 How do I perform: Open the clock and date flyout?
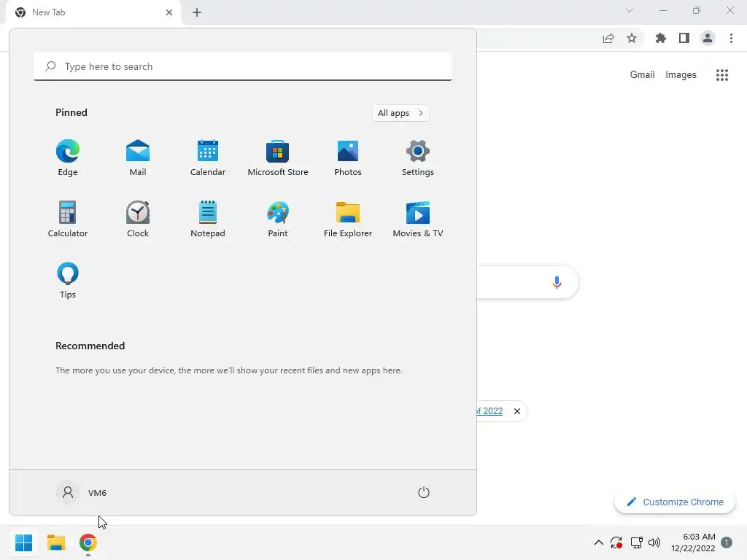point(693,542)
